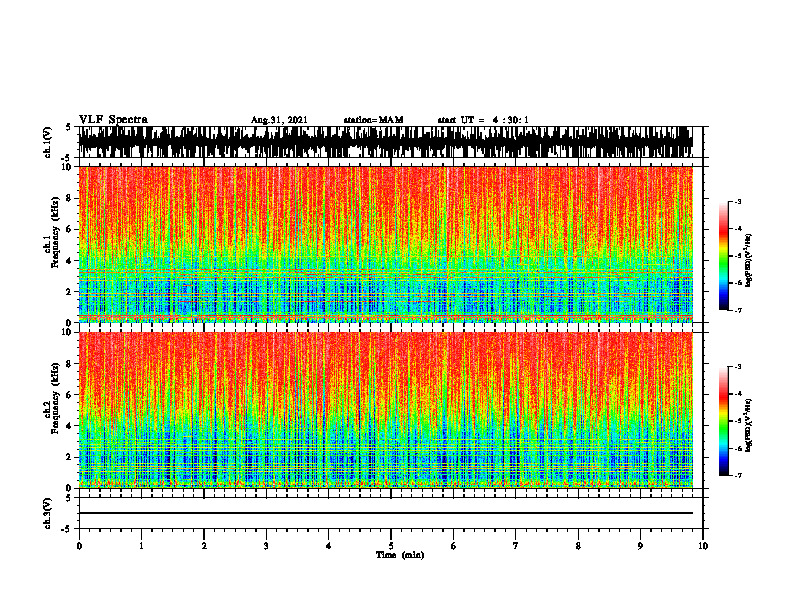The image size is (792, 612).
Task: Click time axis tick label "5"
Action: click(391, 546)
